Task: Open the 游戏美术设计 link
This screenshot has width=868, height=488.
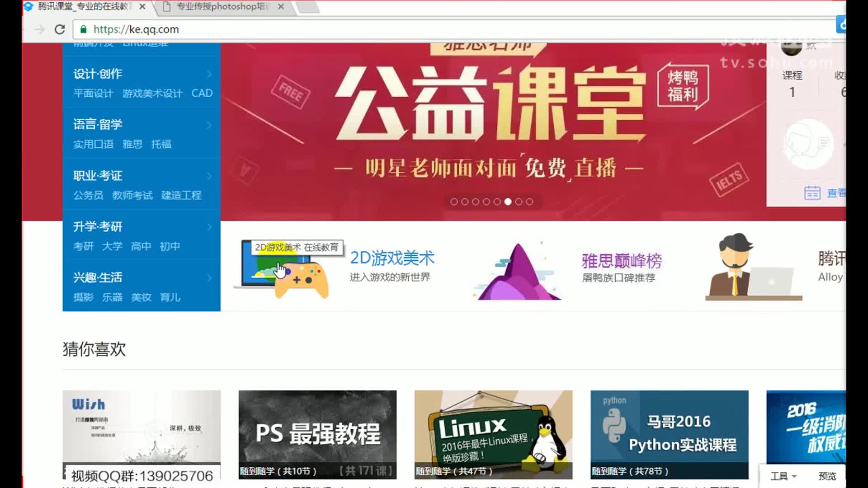Action: [152, 94]
